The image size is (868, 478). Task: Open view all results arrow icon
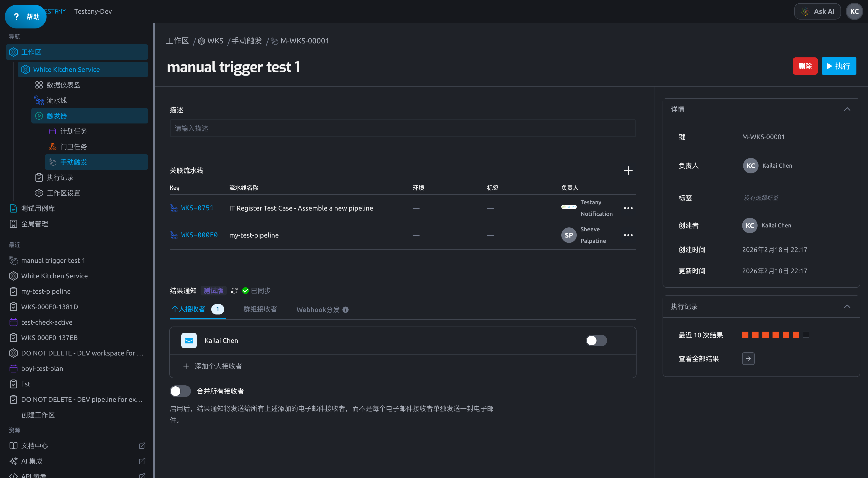pyautogui.click(x=748, y=359)
